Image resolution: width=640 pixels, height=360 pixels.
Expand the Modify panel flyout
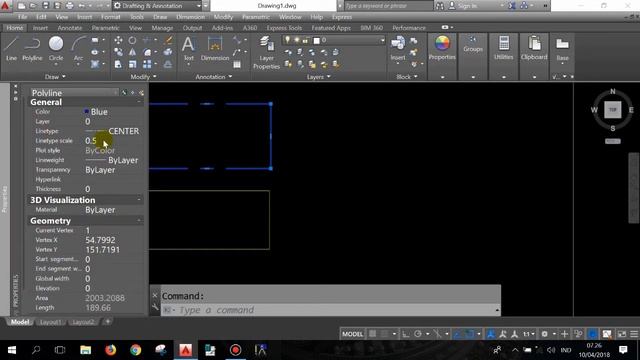(x=144, y=77)
